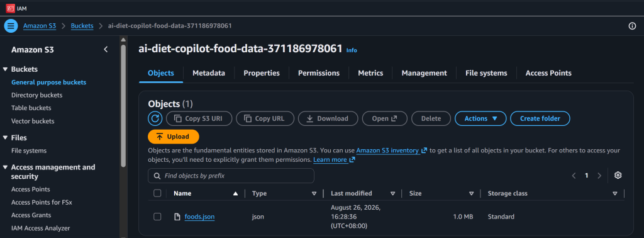This screenshot has width=644, height=238.
Task: Open Access Points in sidebar
Action: click(x=31, y=190)
